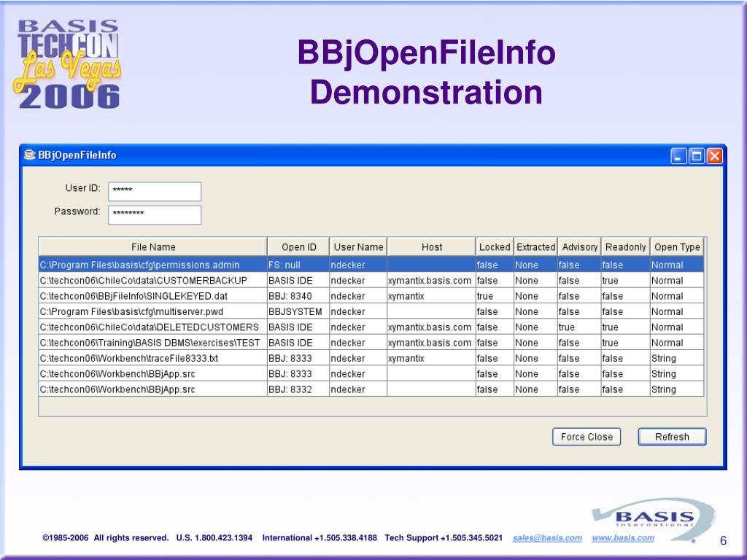Click xymantix.basis.com host in CUSTOMERBACKUP row

click(x=431, y=281)
